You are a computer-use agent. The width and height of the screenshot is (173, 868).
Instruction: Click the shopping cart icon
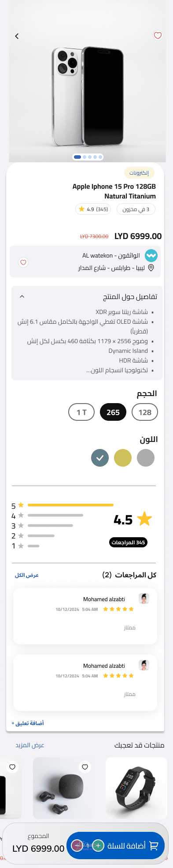(154, 846)
